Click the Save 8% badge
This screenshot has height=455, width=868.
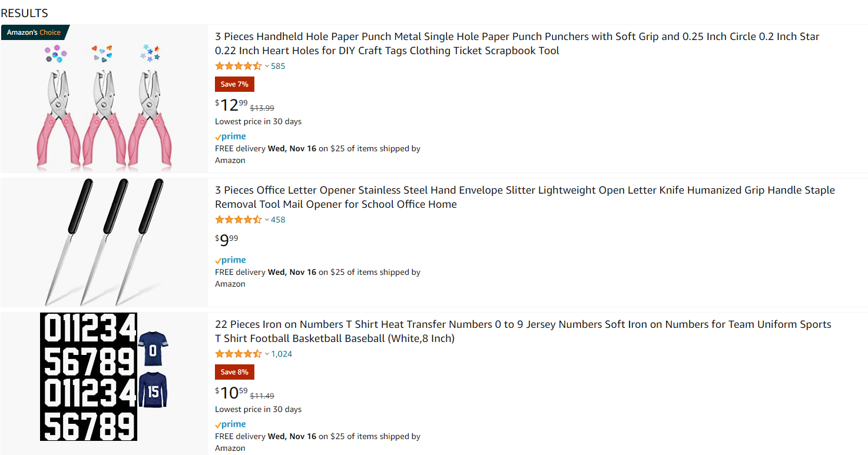pos(234,372)
